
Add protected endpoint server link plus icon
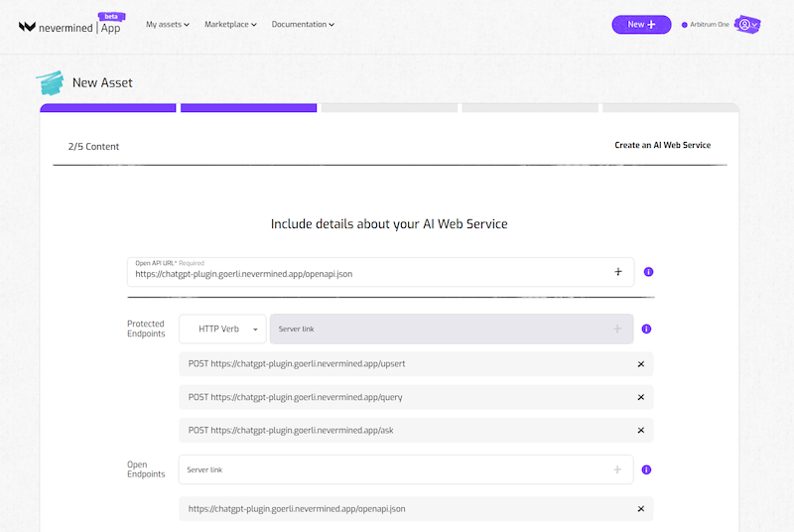tap(617, 329)
